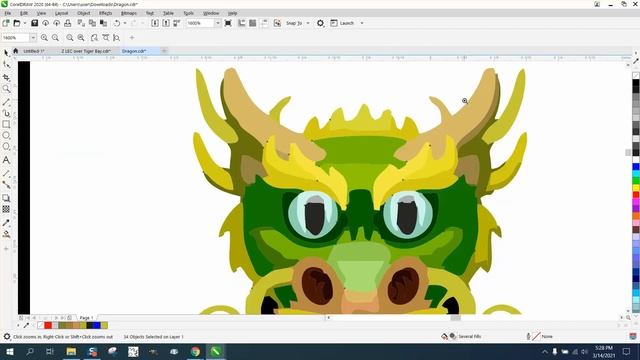Click the Open folder icon
The height and width of the screenshot is (360, 640).
pos(17,23)
